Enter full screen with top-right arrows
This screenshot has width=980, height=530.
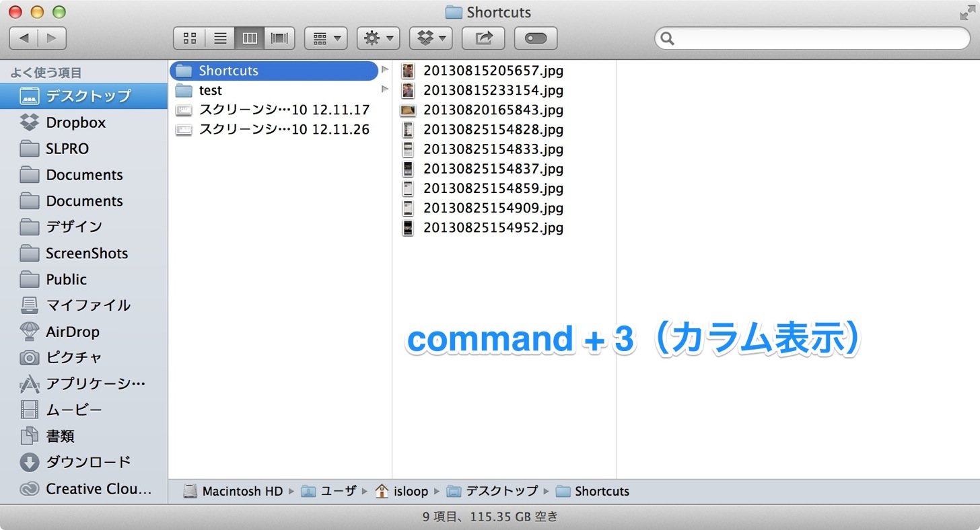pyautogui.click(x=967, y=12)
